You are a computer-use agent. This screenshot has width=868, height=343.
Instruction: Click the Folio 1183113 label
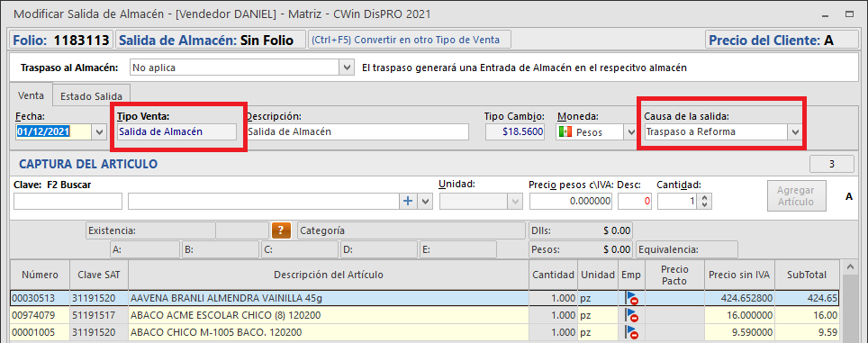(62, 40)
